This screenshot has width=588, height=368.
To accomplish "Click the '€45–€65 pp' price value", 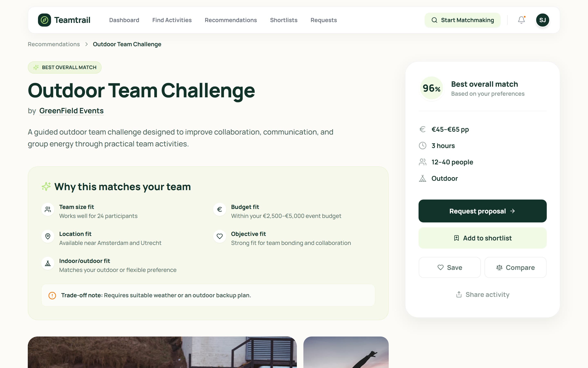I will tap(450, 129).
